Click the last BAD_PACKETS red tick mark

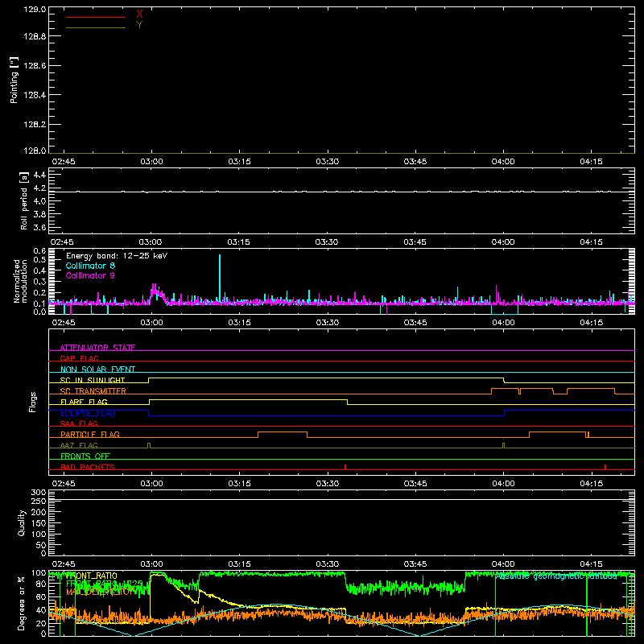pyautogui.click(x=605, y=467)
